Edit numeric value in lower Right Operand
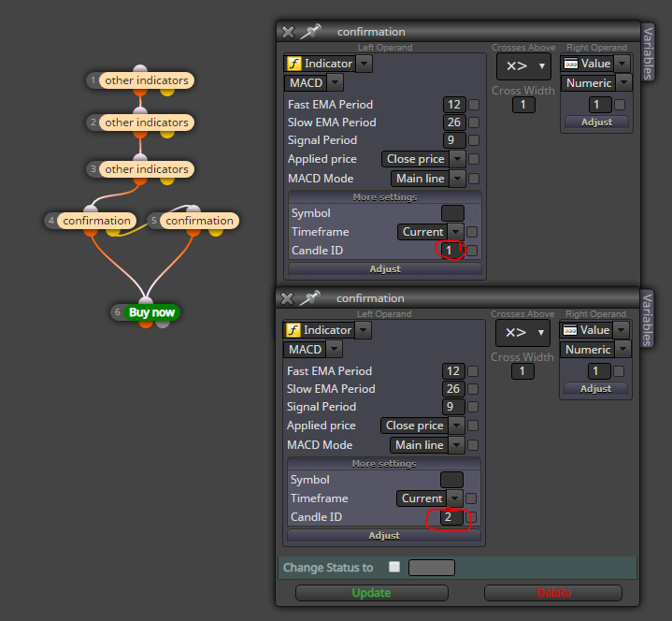Image resolution: width=672 pixels, height=621 pixels. tap(599, 371)
